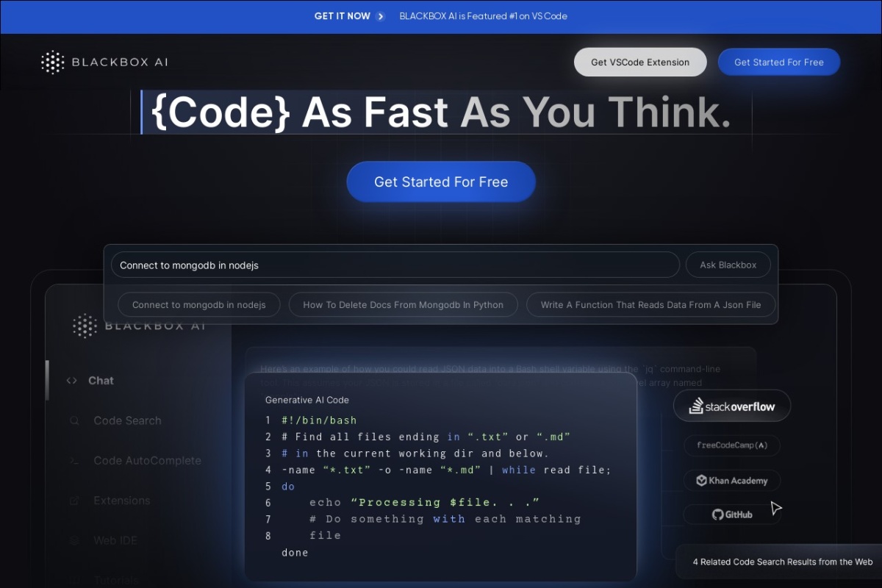Screen dimensions: 882x588
Task: Click inside the Connect to mongodb search field
Action: (x=395, y=265)
